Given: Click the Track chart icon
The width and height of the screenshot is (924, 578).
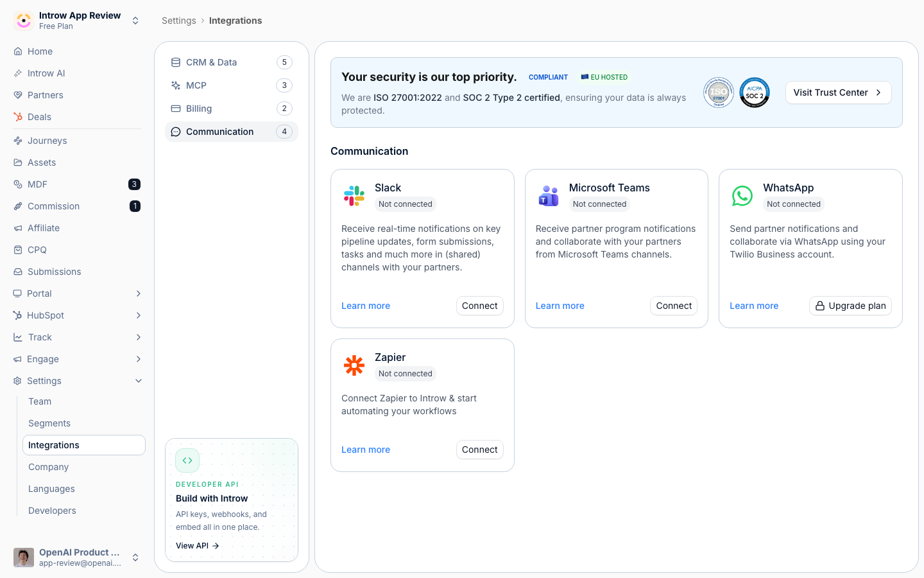Looking at the screenshot, I should click(x=18, y=337).
